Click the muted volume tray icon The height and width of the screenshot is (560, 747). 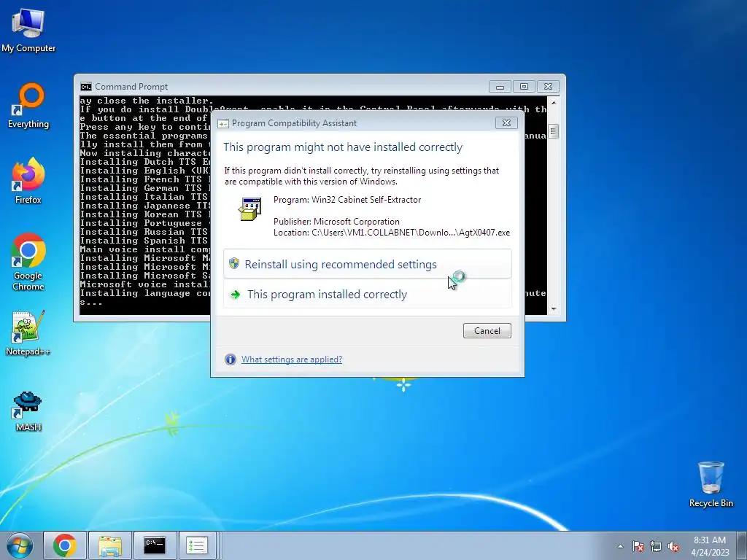coord(673,547)
